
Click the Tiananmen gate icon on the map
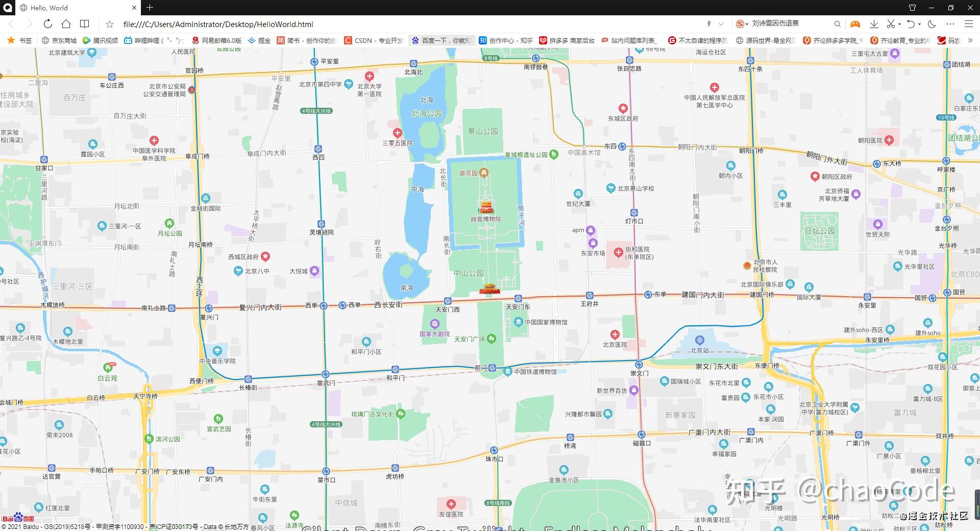pyautogui.click(x=489, y=288)
